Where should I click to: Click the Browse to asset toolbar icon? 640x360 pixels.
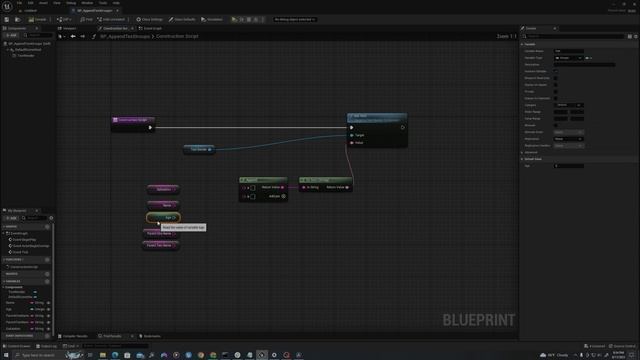[x=18, y=19]
